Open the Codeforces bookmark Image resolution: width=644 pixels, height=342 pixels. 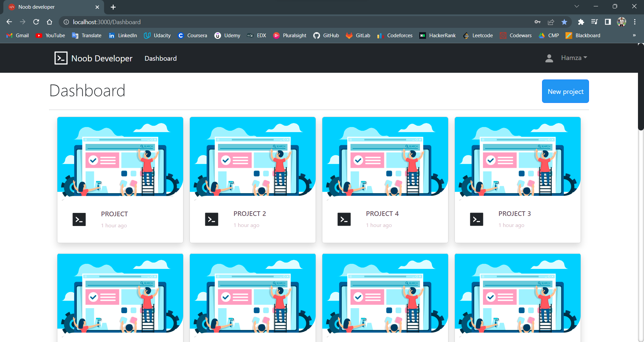(x=395, y=36)
